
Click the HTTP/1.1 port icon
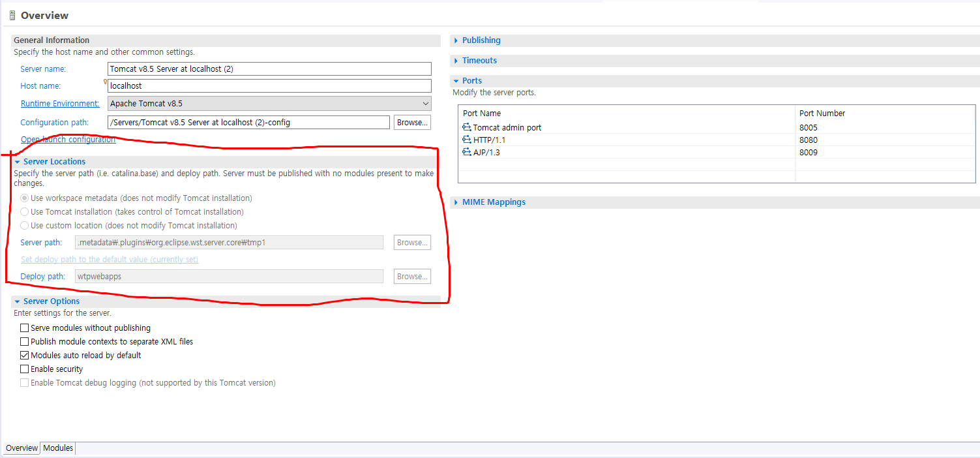point(467,140)
